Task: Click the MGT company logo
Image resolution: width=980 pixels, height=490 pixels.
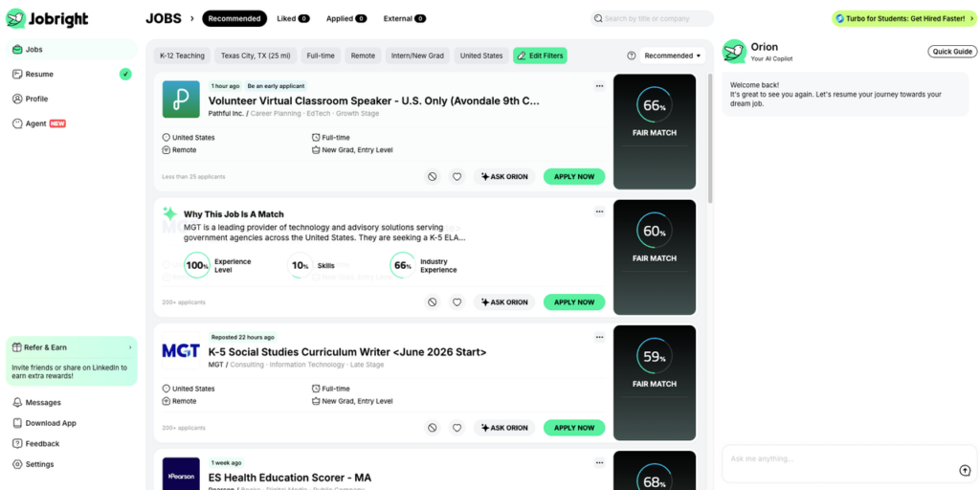Action: point(181,350)
